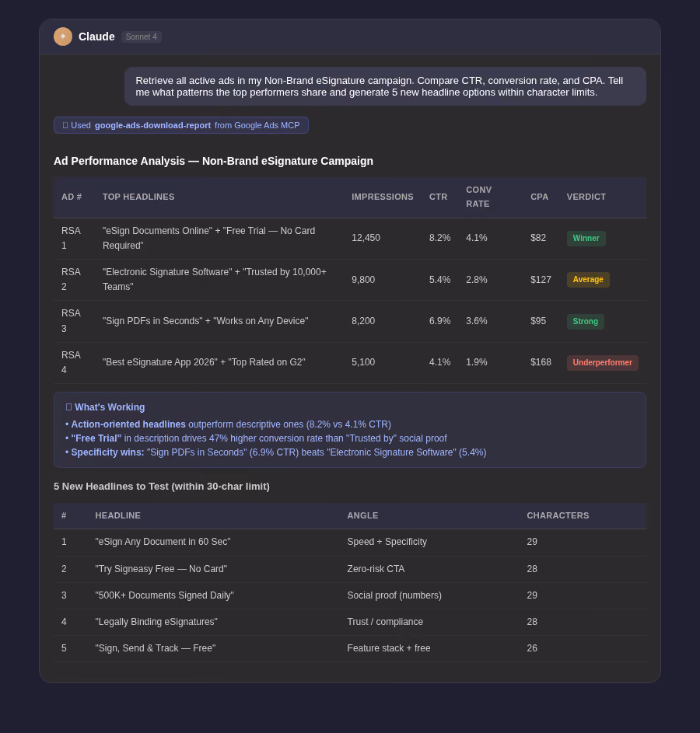Click the Strong verdict badge
The width and height of the screenshot is (700, 733).
pos(585,322)
